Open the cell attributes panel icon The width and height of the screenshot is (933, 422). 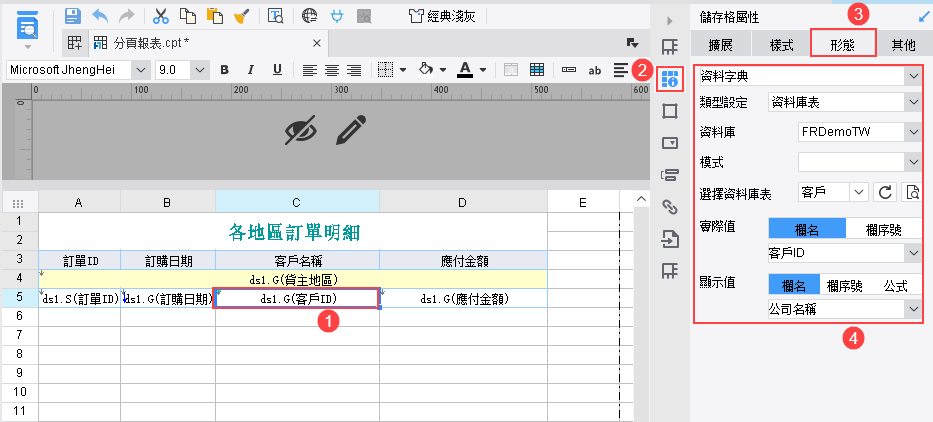[x=670, y=79]
